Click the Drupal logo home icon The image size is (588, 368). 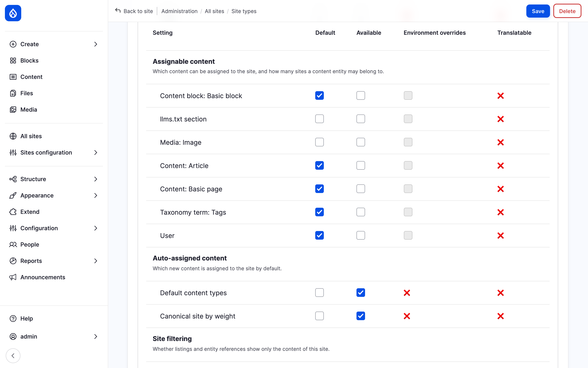click(13, 13)
